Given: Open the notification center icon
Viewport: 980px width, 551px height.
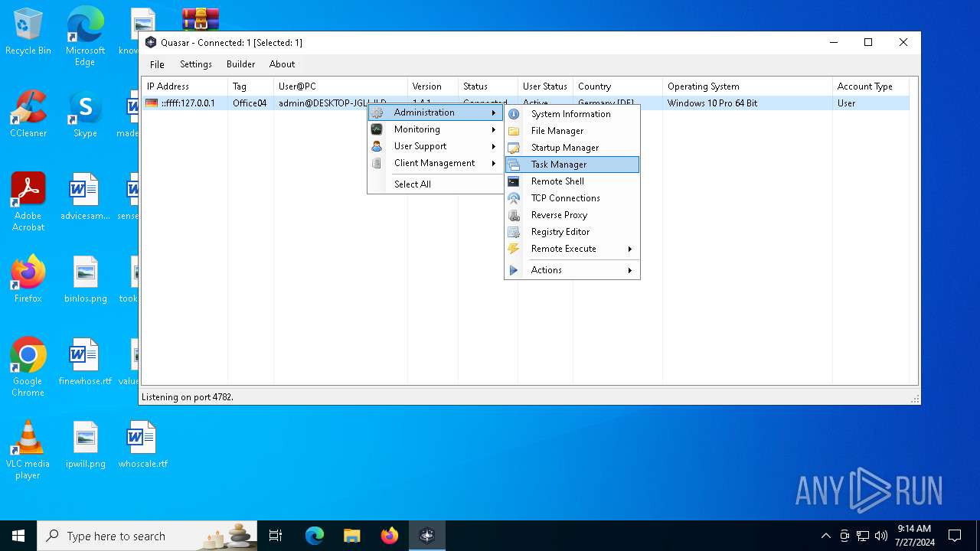Looking at the screenshot, I should [x=955, y=536].
